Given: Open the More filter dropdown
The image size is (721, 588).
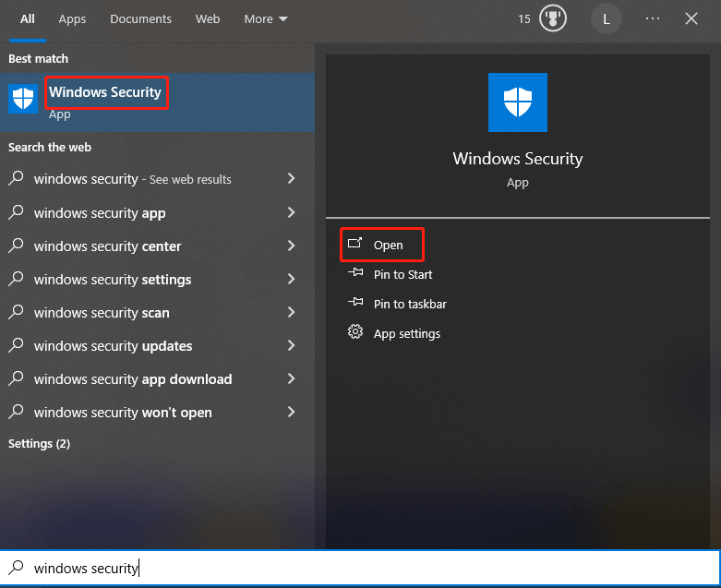Looking at the screenshot, I should (266, 18).
